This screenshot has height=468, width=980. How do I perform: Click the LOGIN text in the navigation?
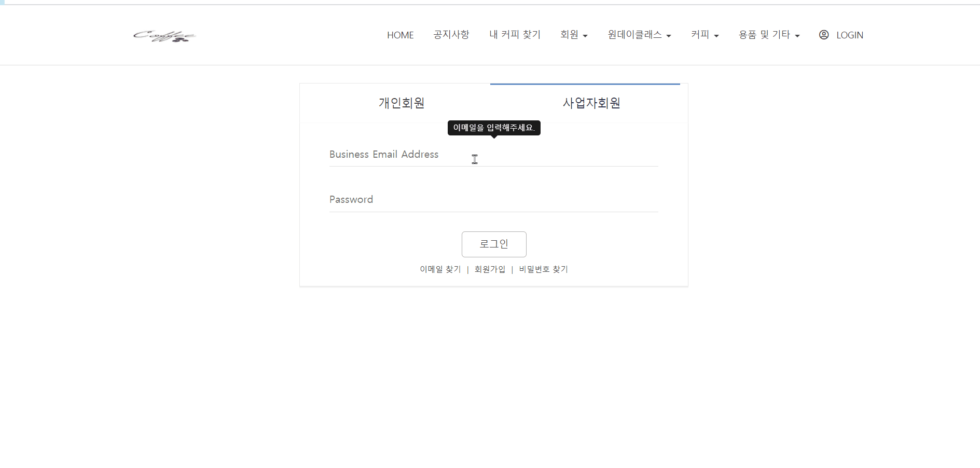[x=850, y=35]
